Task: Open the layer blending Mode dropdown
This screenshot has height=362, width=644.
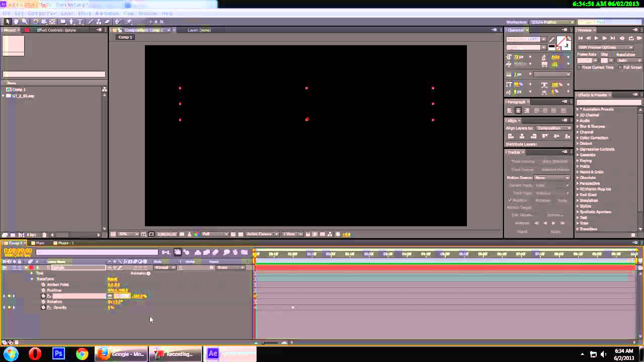Action: coord(165,267)
